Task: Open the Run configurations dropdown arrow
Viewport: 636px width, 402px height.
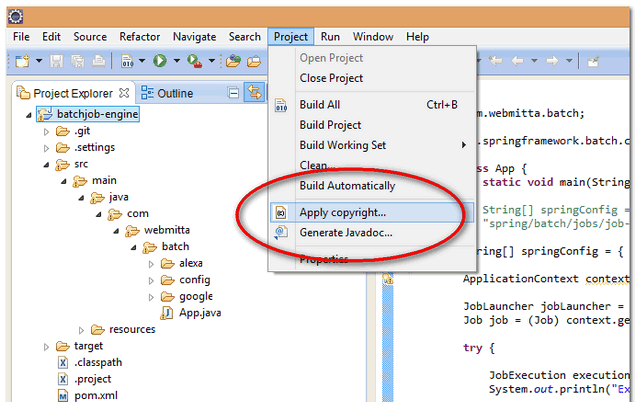Action: (x=177, y=61)
